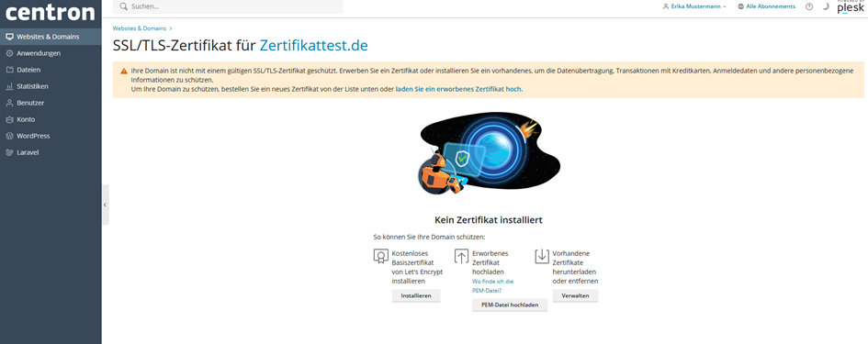
Task: Click the search magnifier icon
Action: point(124,6)
